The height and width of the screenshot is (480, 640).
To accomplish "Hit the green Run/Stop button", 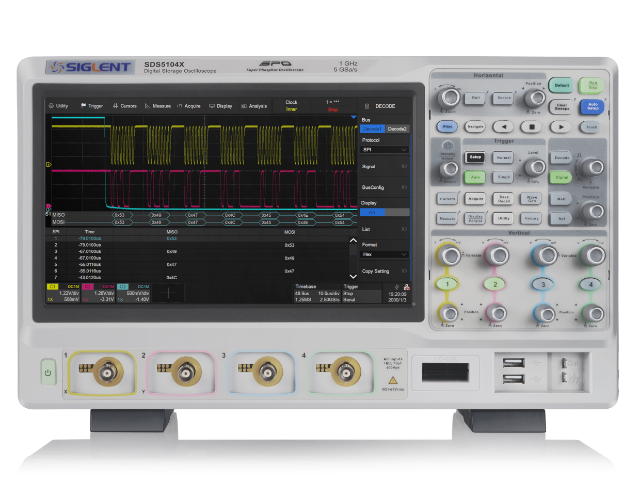I will point(592,86).
